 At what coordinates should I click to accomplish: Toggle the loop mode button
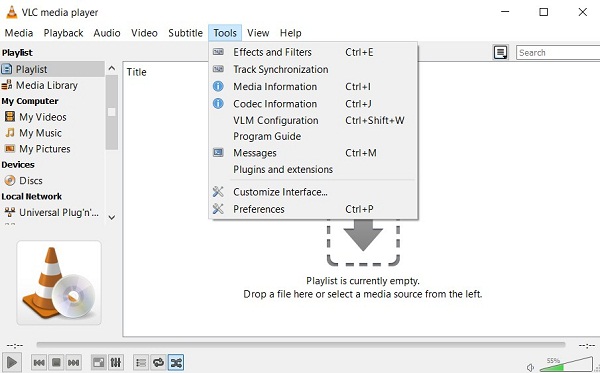pos(158,362)
